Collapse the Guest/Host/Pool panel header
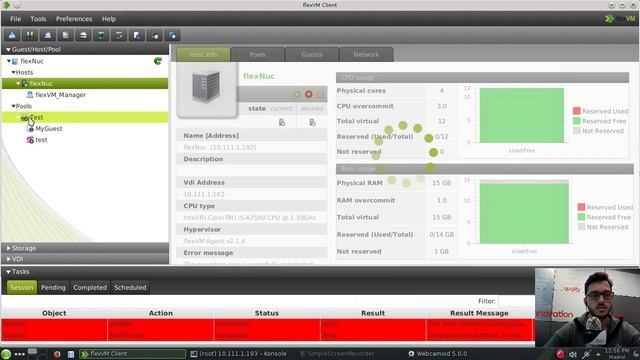Image resolution: width=640 pixels, height=360 pixels. point(85,49)
